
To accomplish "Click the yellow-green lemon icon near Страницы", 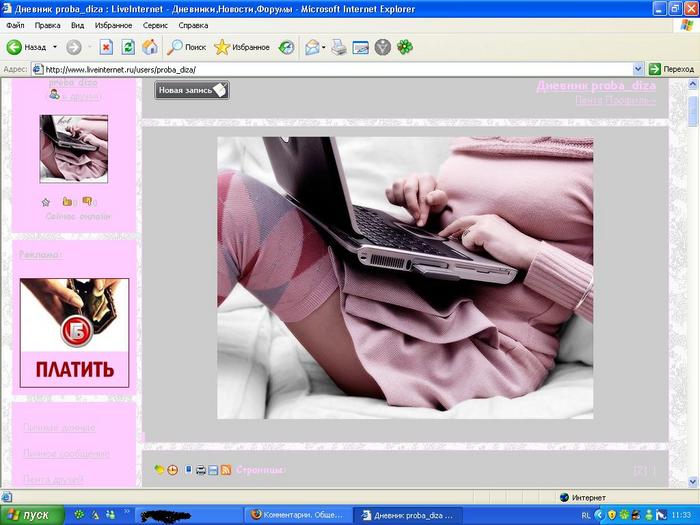I will [x=159, y=469].
